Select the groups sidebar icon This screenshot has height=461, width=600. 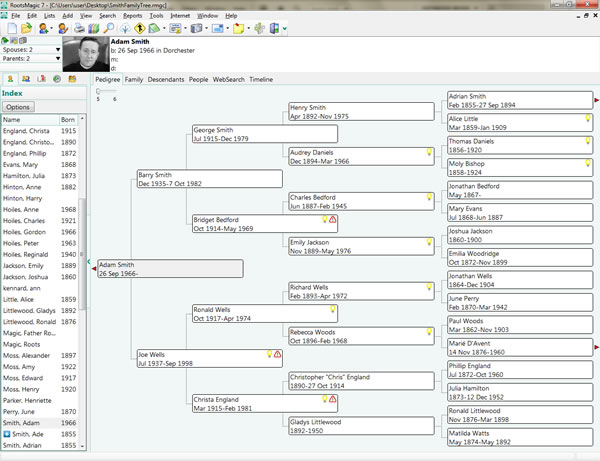pos(72,79)
